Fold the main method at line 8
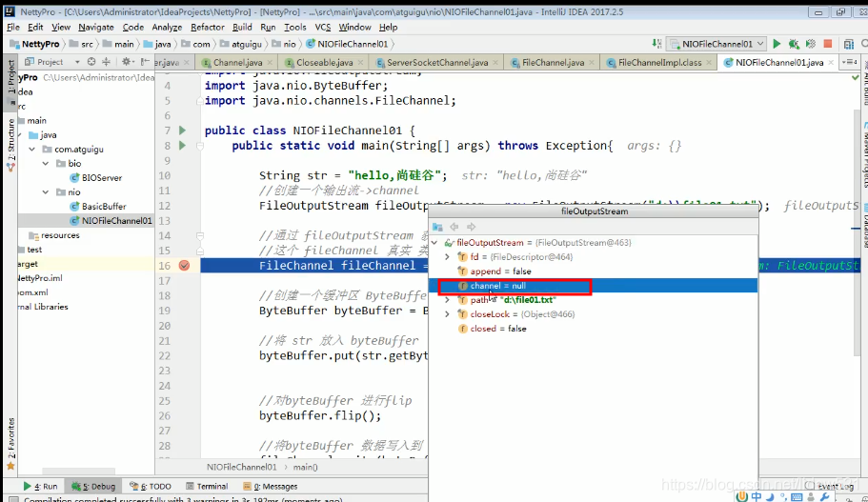 point(200,146)
